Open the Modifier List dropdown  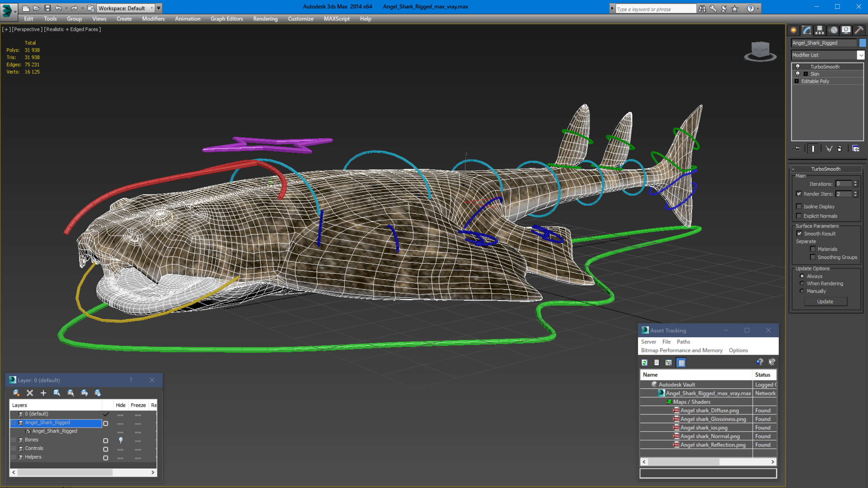861,55
